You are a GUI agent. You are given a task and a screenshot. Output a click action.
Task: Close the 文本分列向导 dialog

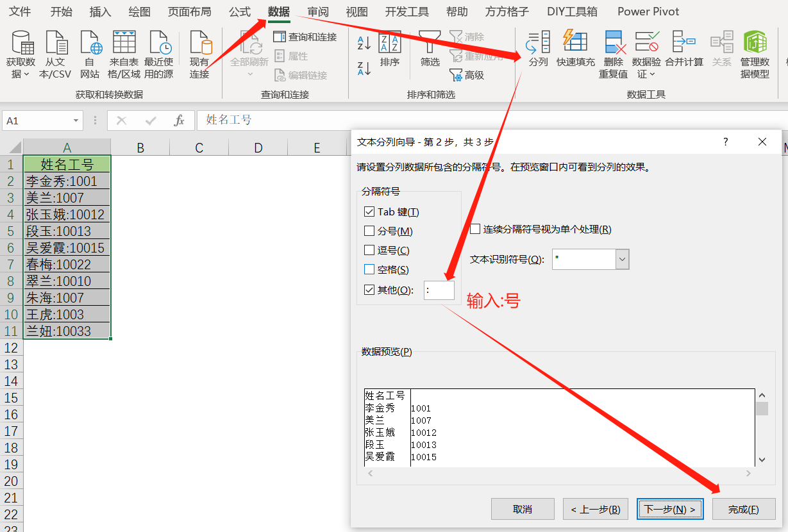(762, 142)
